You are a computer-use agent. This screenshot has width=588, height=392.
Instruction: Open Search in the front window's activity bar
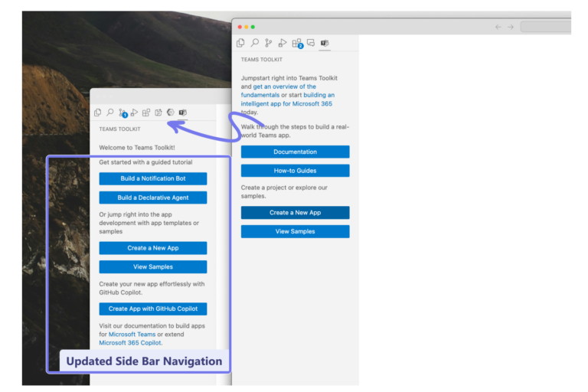255,43
